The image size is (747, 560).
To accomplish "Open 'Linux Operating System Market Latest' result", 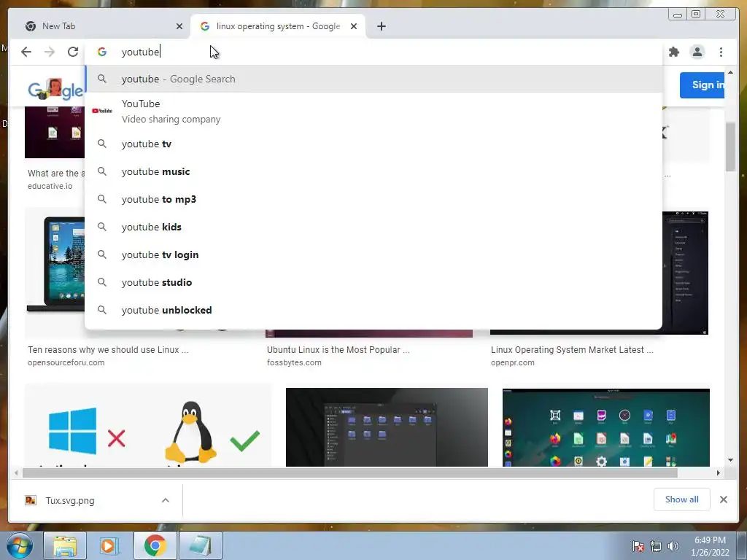I will pyautogui.click(x=572, y=349).
